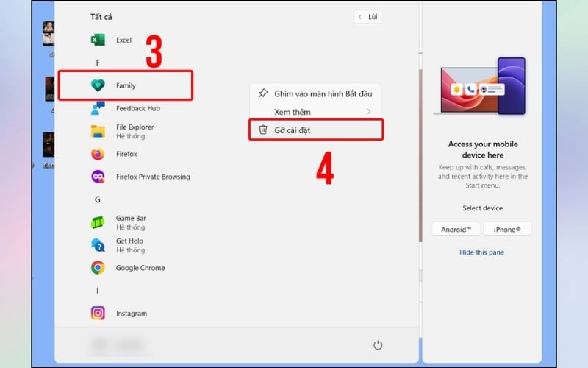
Task: Open the Firefox browser icon
Action: click(x=98, y=154)
